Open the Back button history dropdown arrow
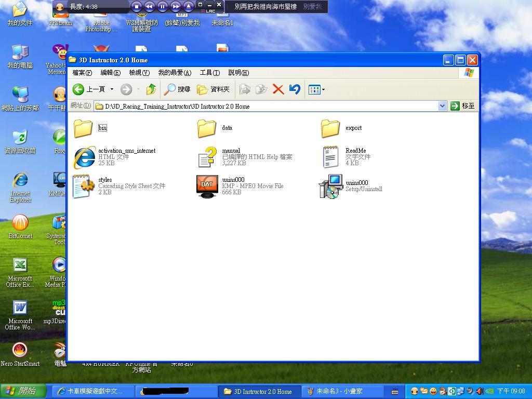The height and width of the screenshot is (399, 532). (112, 89)
